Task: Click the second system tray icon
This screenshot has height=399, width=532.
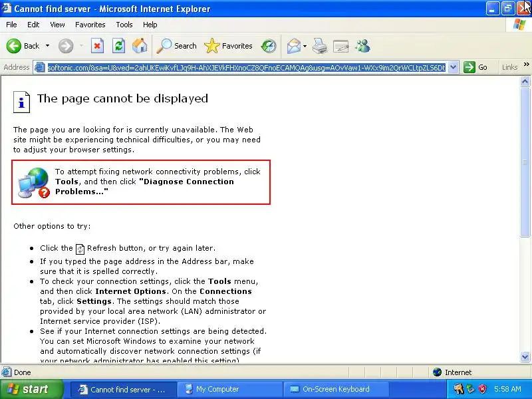Action: [471, 389]
